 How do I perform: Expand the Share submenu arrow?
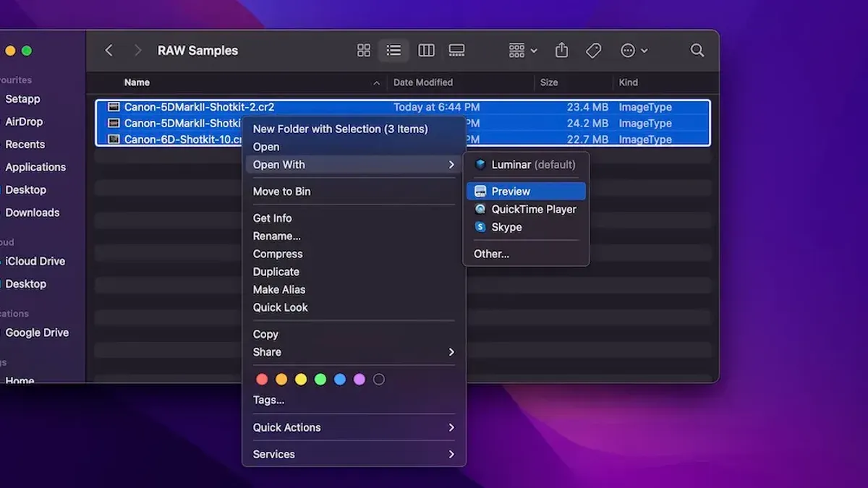[451, 352]
